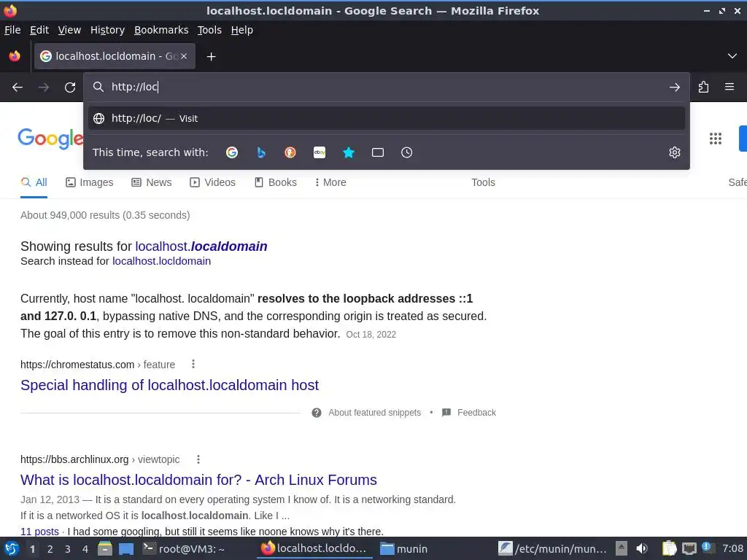Click the Firefox View icon

click(15, 56)
